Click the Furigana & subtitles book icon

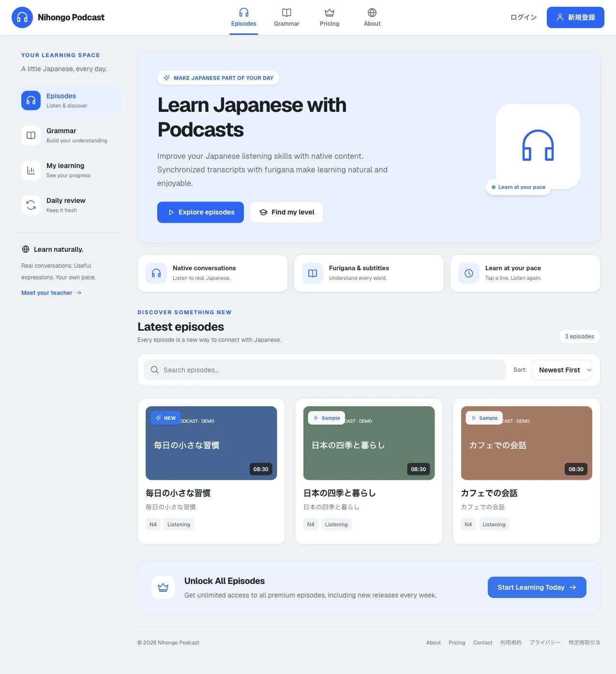pos(313,273)
